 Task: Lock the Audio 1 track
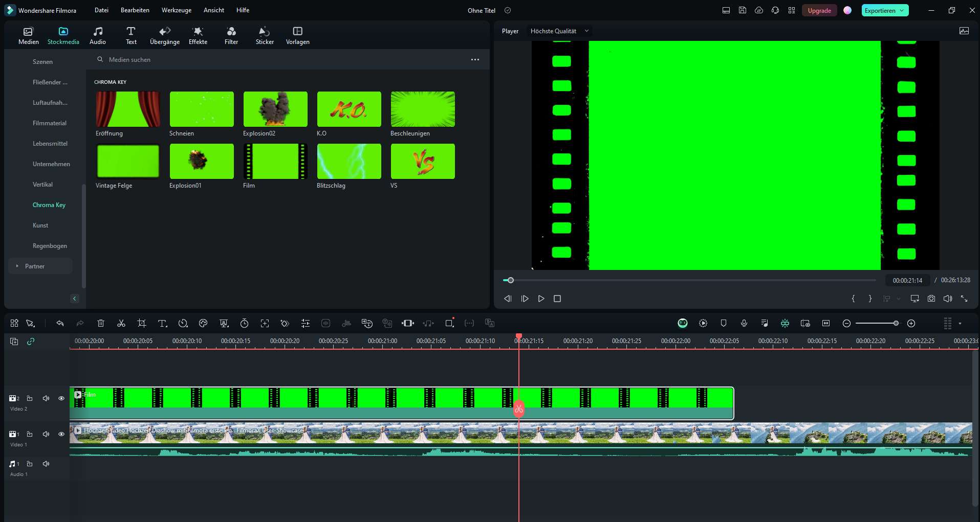(30, 464)
